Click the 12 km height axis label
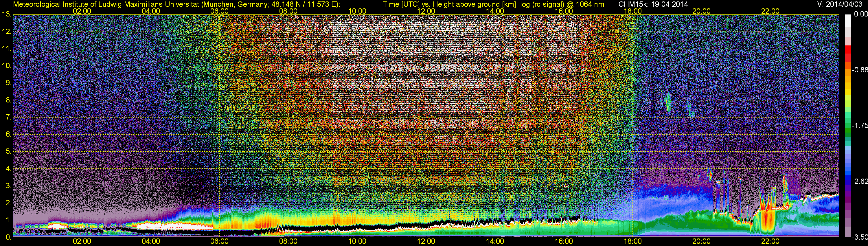The image size is (868, 246). tap(6, 32)
